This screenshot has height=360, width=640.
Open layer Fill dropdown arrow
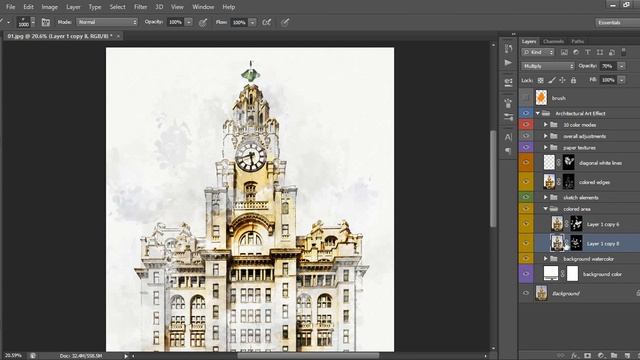[x=622, y=80]
